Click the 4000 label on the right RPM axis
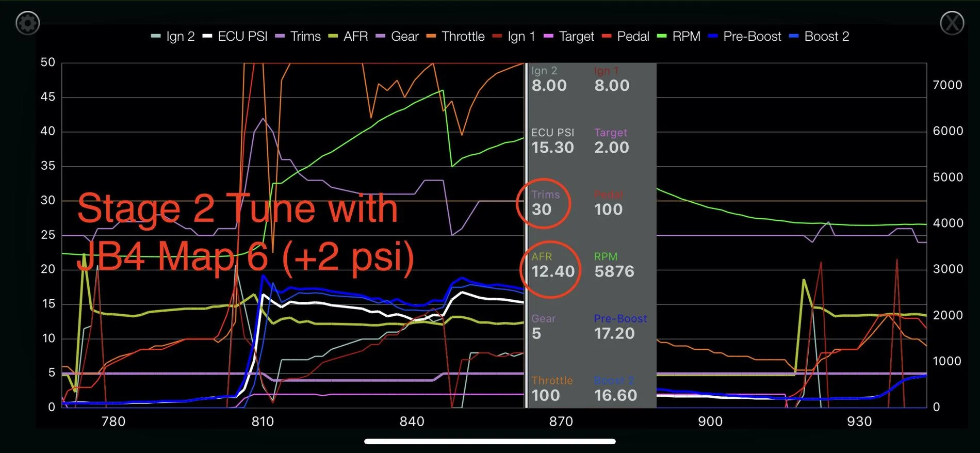 point(948,223)
